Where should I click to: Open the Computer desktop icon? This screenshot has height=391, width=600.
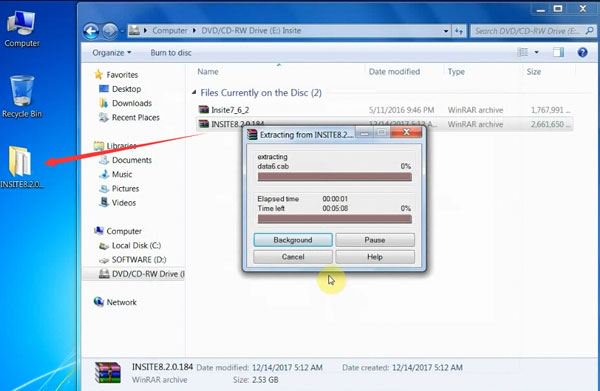[21, 29]
